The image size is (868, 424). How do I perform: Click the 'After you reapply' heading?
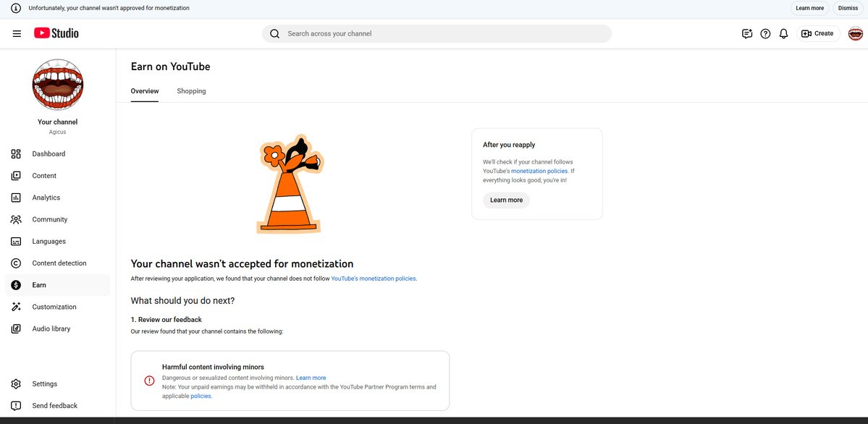(509, 145)
